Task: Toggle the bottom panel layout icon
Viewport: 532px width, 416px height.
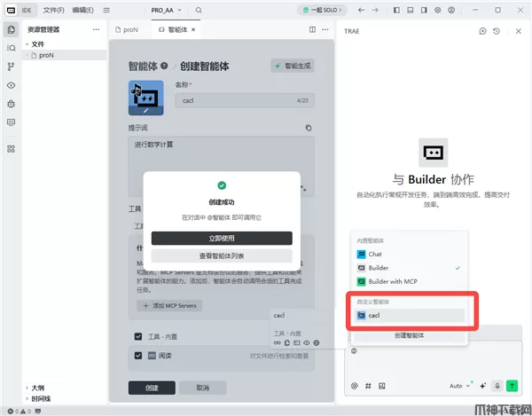Action: click(411, 10)
